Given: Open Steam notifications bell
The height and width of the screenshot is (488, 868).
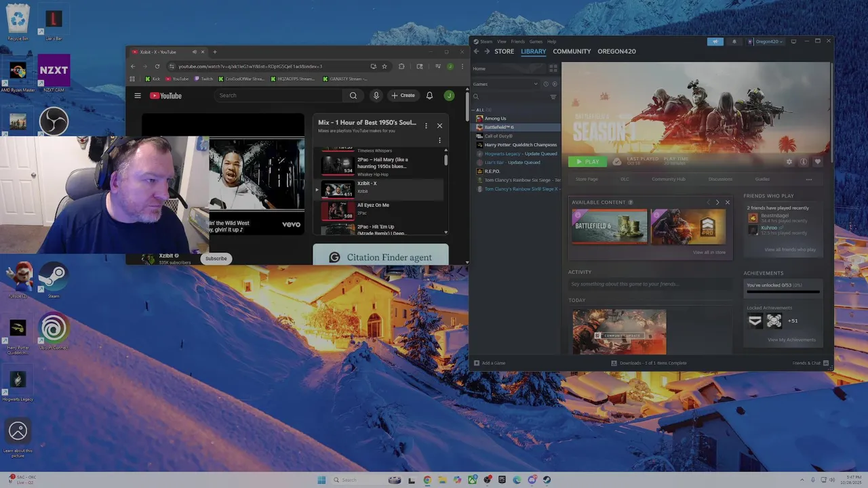Looking at the screenshot, I should coord(734,41).
